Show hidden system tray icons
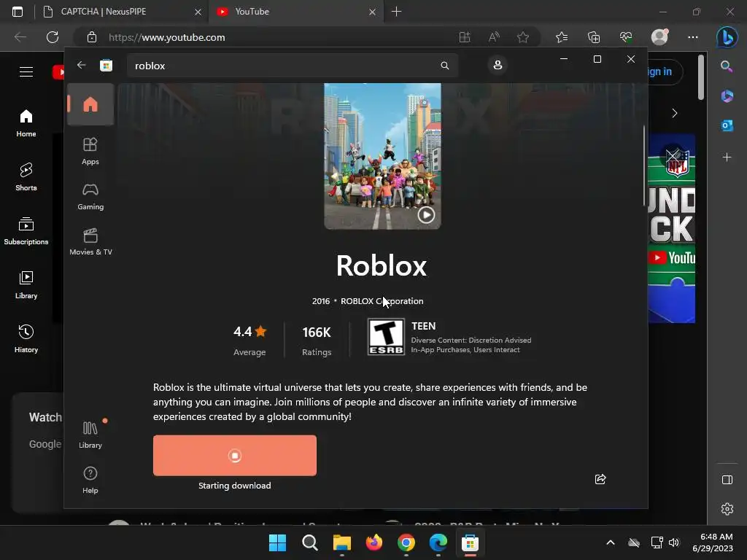The height and width of the screenshot is (560, 747). 611,542
